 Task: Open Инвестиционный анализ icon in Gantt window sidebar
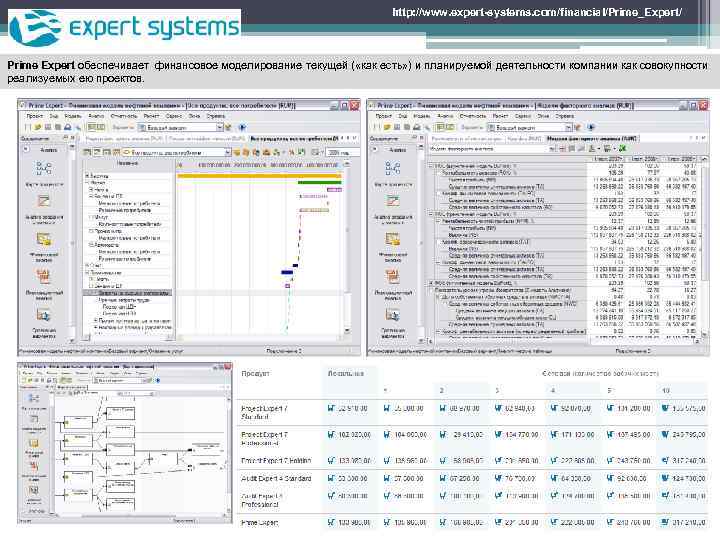coord(44,277)
